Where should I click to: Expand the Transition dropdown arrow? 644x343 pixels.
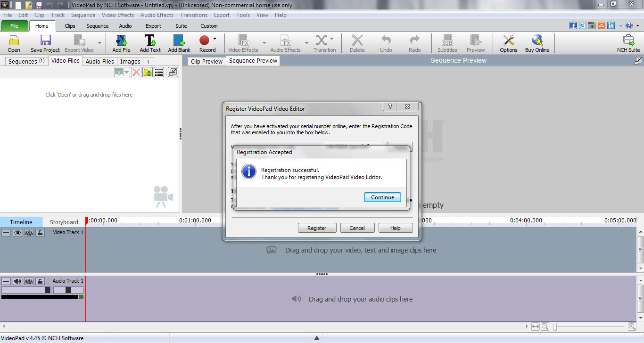331,39
